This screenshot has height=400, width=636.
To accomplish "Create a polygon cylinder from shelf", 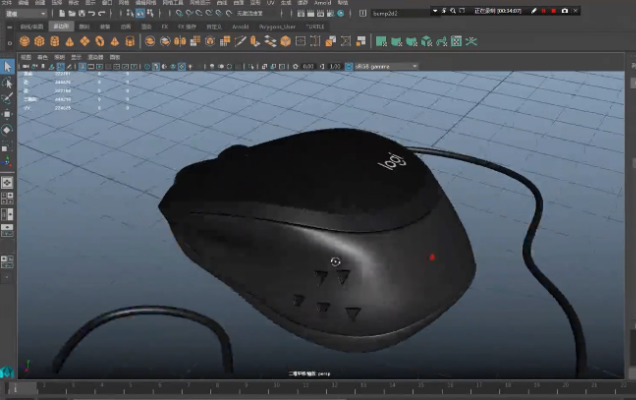I will click(55, 41).
